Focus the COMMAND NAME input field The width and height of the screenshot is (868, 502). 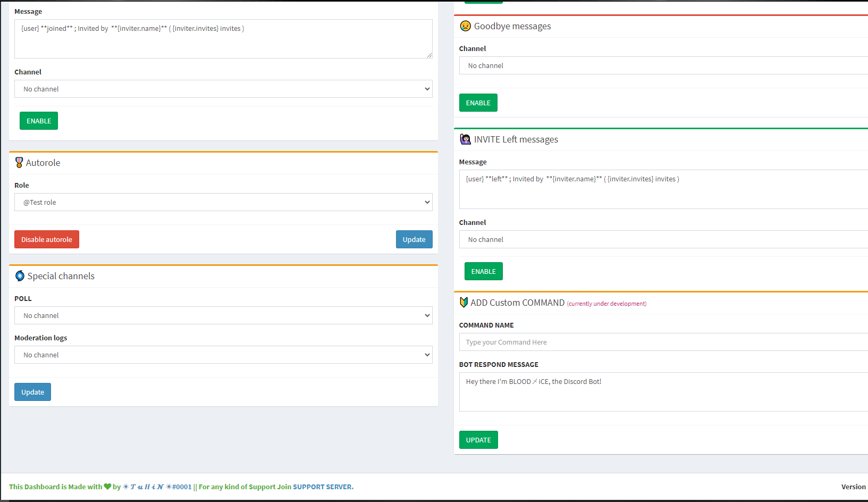[x=663, y=342]
